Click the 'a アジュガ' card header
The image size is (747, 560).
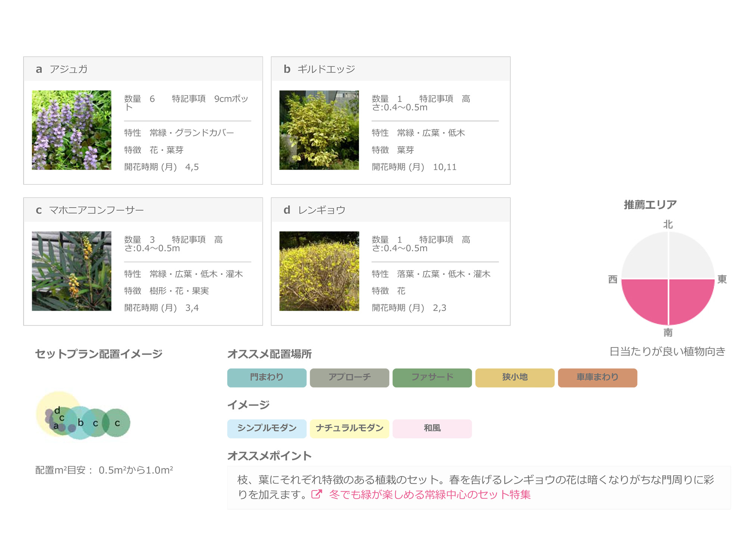pos(143,69)
